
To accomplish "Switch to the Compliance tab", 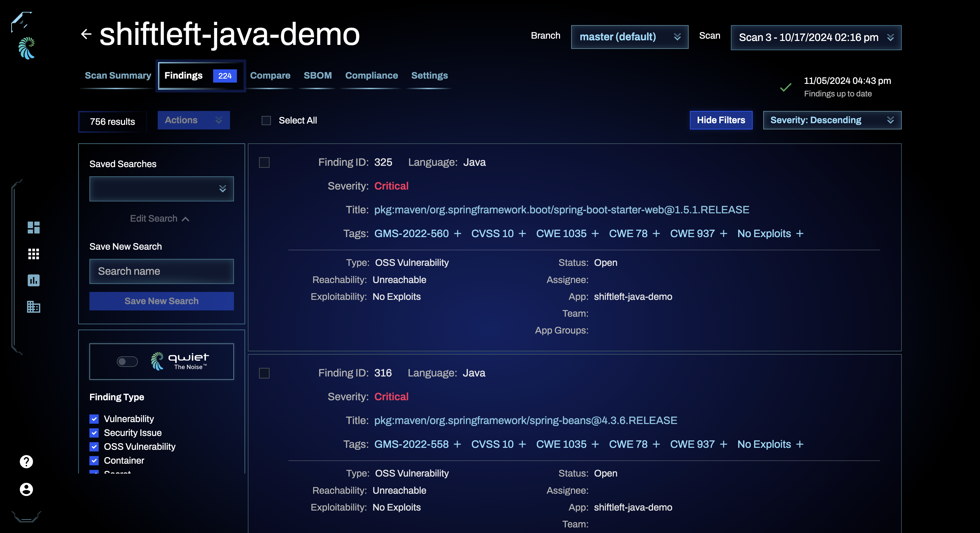I will pyautogui.click(x=371, y=75).
